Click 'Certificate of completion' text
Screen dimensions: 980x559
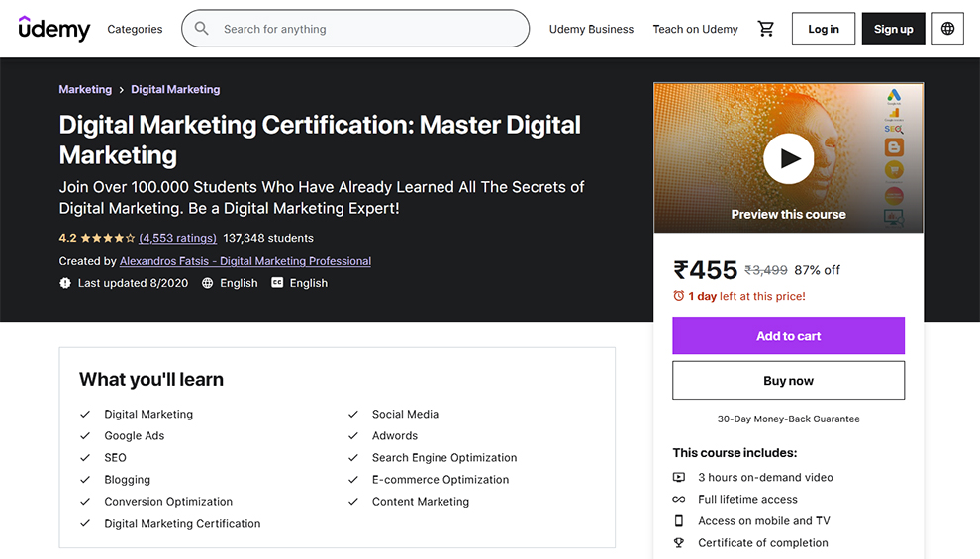pos(762,543)
